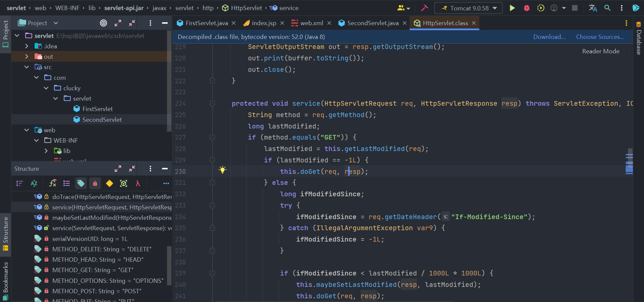Image resolution: width=644 pixels, height=302 pixels.
Task: Expand the lib folder
Action: [46, 151]
